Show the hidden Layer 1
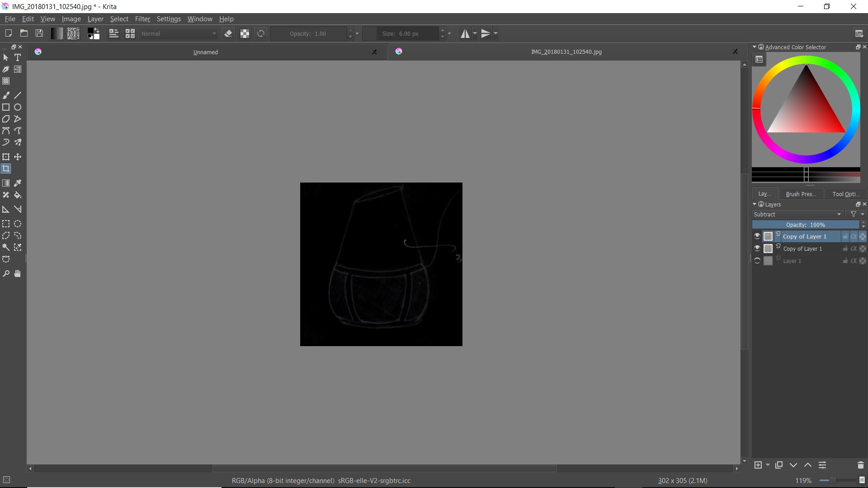 click(757, 261)
